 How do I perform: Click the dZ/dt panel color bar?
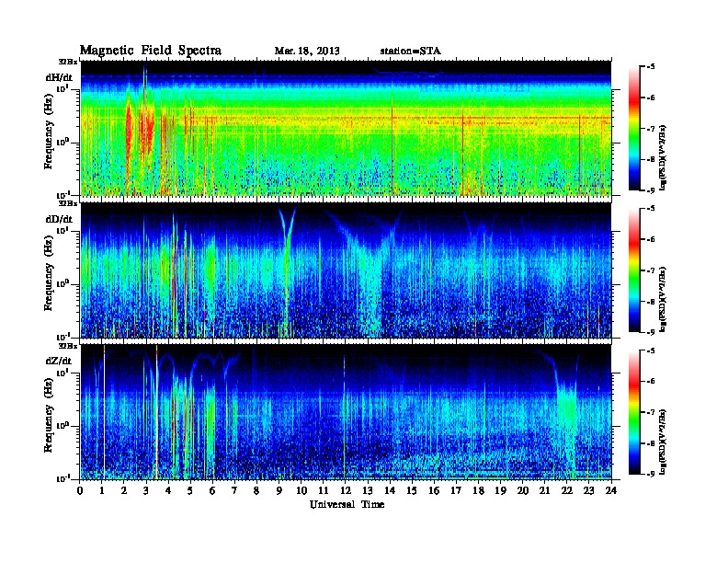coord(634,412)
